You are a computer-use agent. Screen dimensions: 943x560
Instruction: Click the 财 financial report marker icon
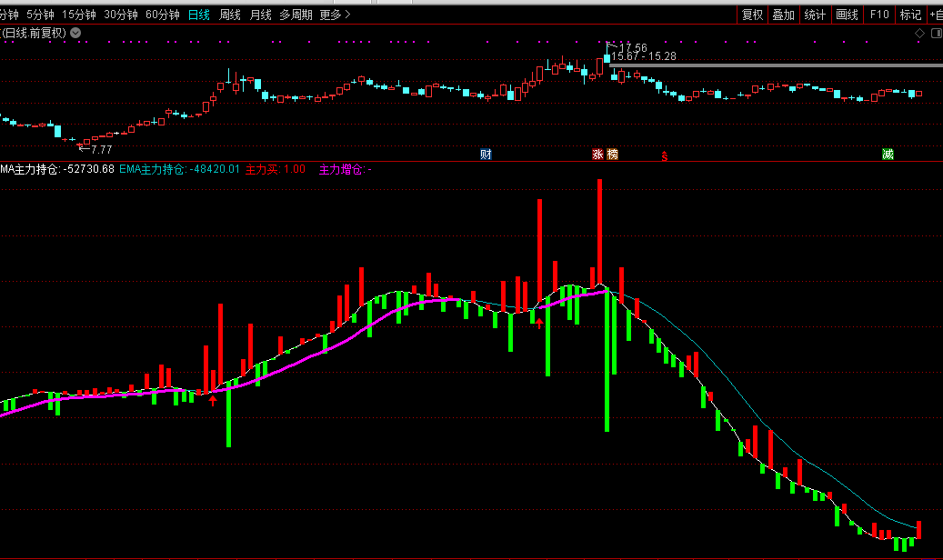click(486, 155)
